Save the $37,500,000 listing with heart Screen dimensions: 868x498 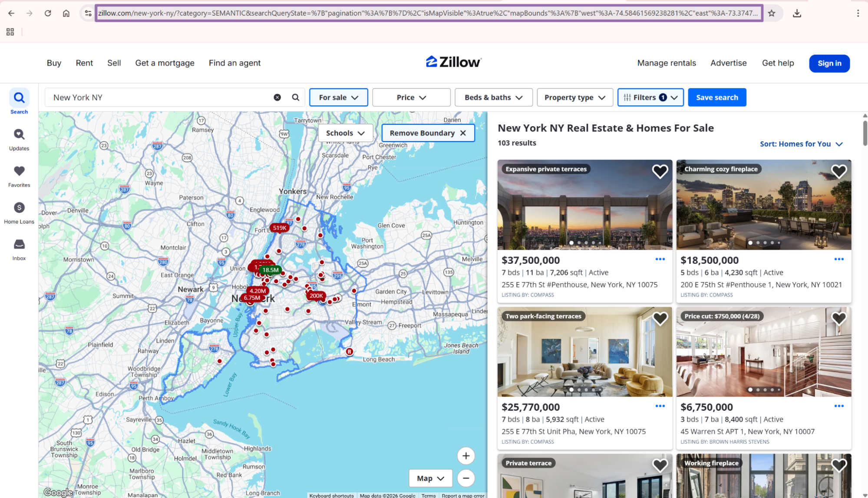(x=660, y=171)
